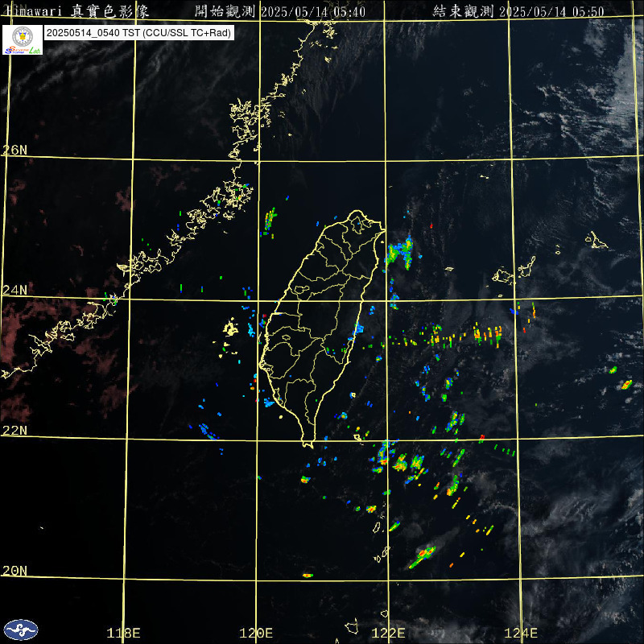Click the Central Weather Administration emblem icon
644x644 pixels.
point(21,630)
